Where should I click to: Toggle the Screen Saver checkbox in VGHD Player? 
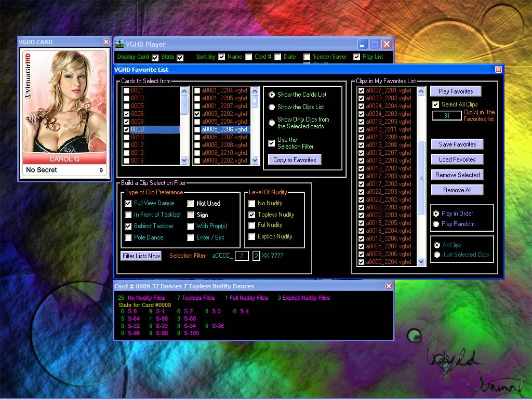[x=307, y=57]
